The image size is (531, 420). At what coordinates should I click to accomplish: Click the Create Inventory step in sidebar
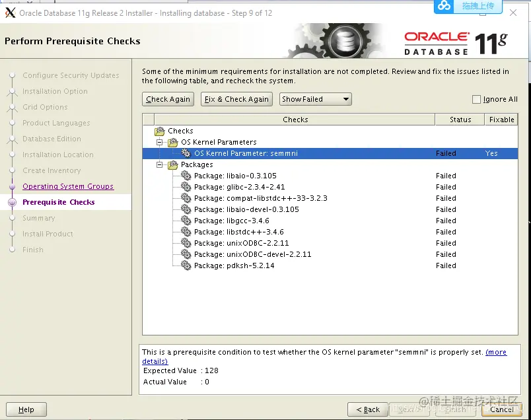click(52, 170)
